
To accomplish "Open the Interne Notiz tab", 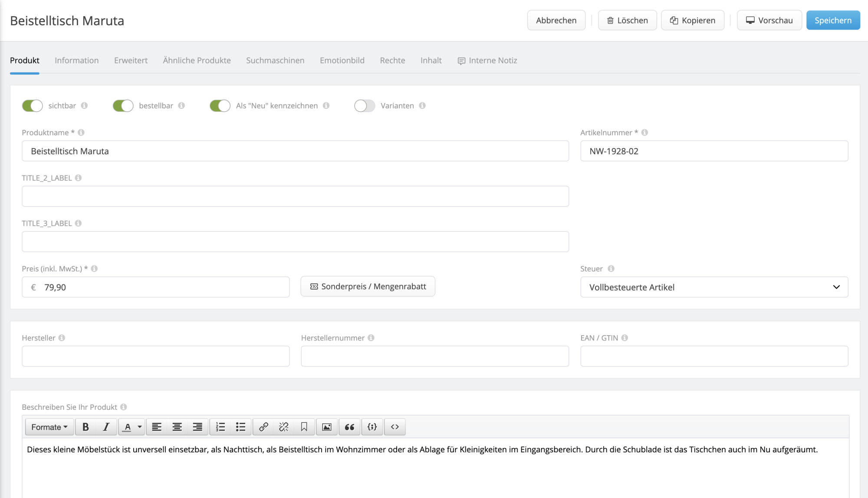I will pos(492,60).
